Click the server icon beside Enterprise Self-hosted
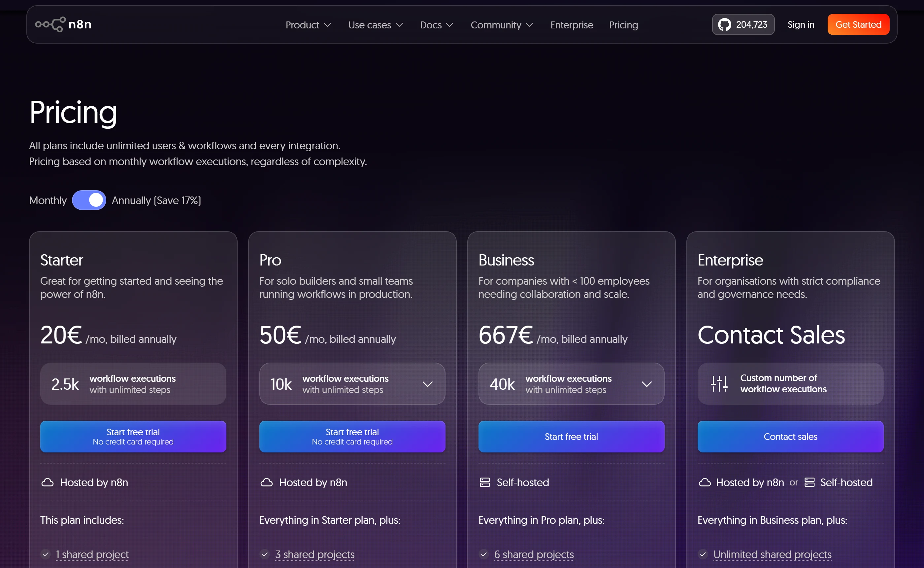The width and height of the screenshot is (924, 568). pos(809,482)
